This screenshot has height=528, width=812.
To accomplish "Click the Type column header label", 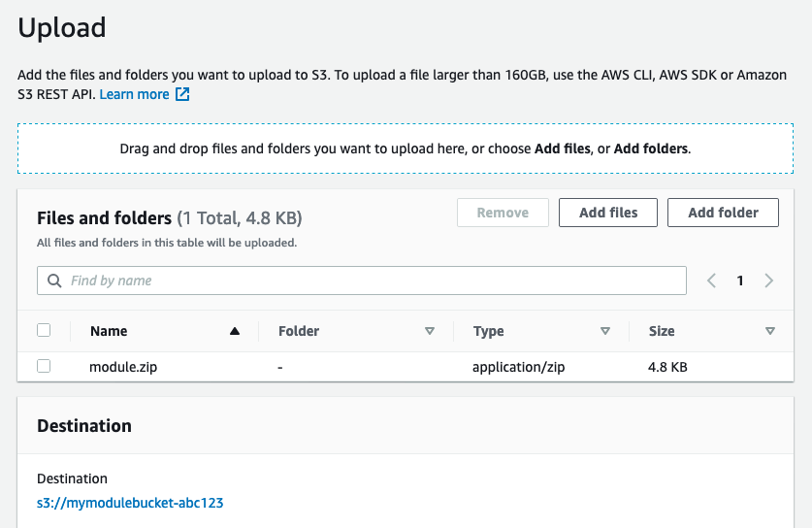I will coord(488,331).
